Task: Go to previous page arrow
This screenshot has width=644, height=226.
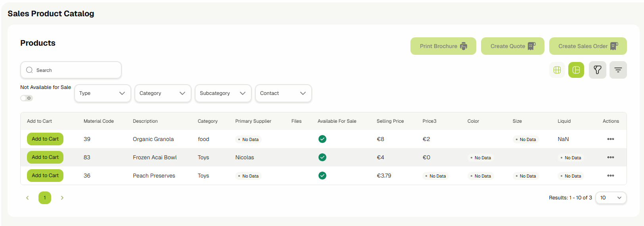Action: [27, 198]
